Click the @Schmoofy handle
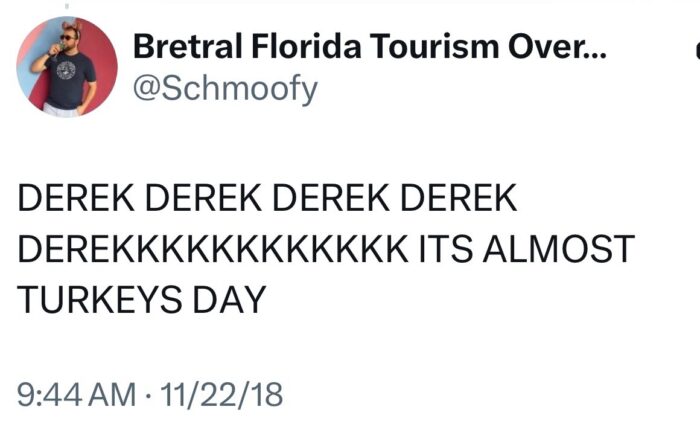This screenshot has height=427, width=700. click(x=225, y=88)
